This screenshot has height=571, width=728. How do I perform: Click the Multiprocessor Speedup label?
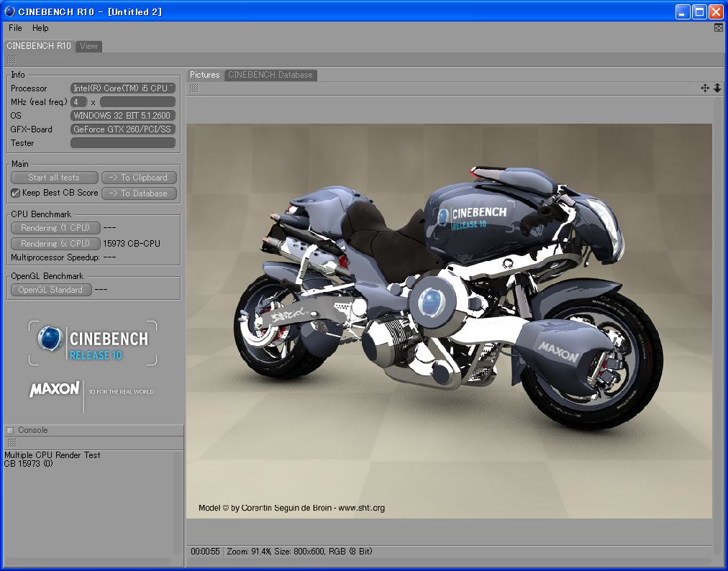point(55,257)
